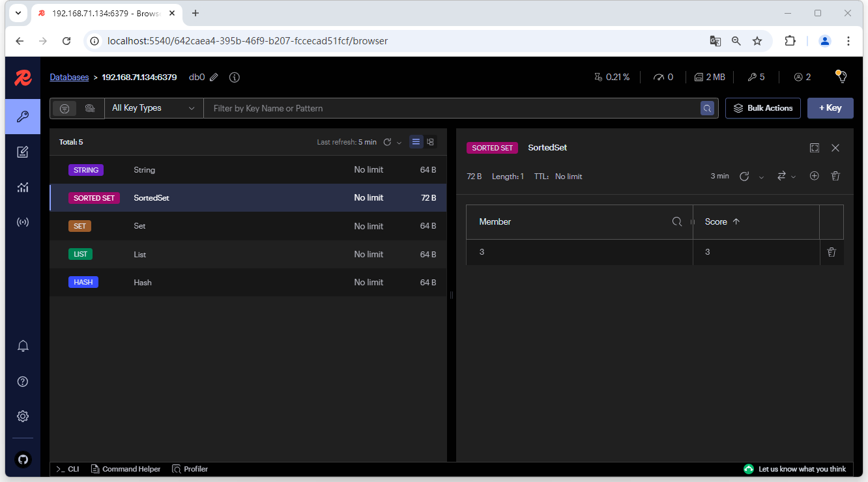
Task: Go to the Databases link
Action: [x=69, y=77]
